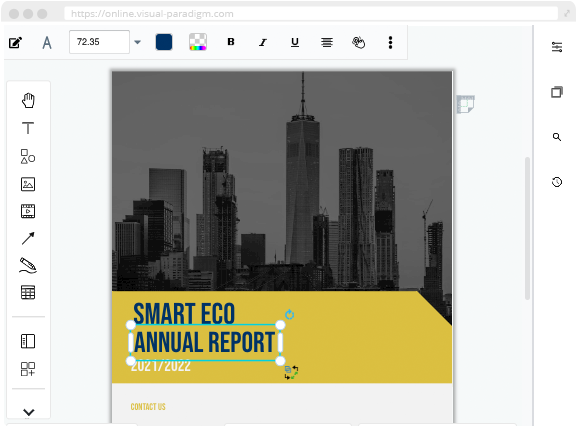Open the transparent rainbow highlight color swatch
The height and width of the screenshot is (434, 578).
(198, 42)
